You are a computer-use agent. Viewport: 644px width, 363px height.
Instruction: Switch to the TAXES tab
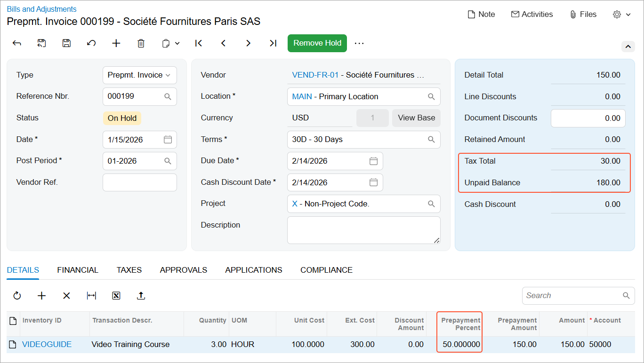[129, 270]
